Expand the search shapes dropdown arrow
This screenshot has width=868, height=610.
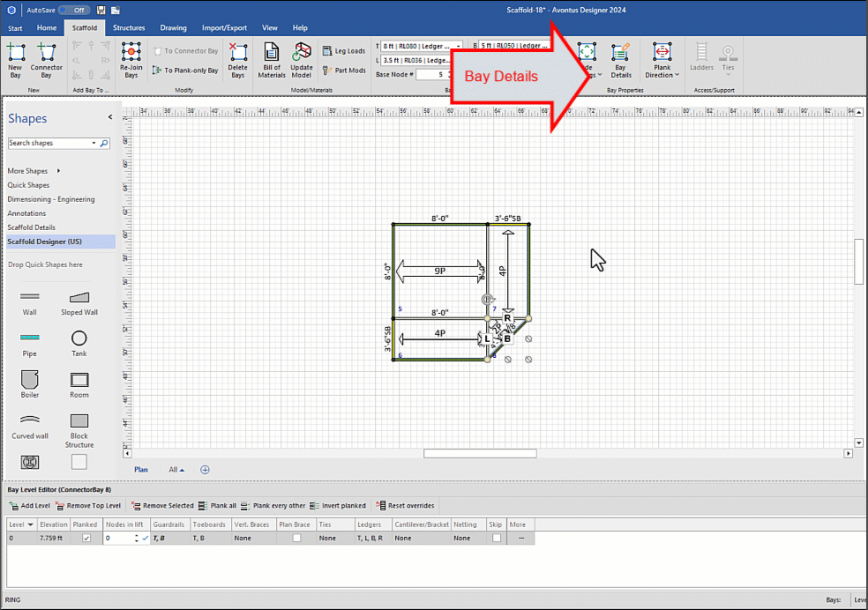tap(94, 143)
